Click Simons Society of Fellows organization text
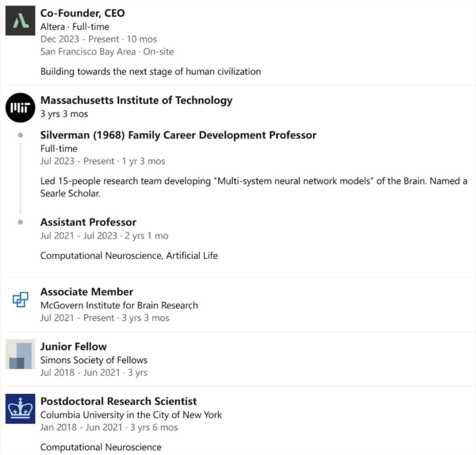476x455 pixels. pyautogui.click(x=94, y=360)
